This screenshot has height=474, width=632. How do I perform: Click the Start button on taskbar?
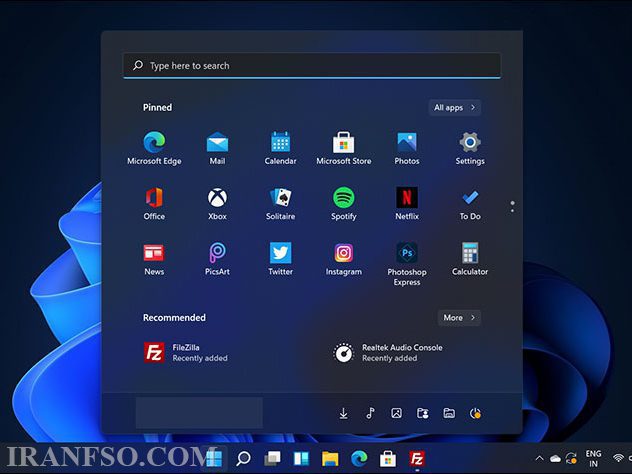(x=214, y=458)
